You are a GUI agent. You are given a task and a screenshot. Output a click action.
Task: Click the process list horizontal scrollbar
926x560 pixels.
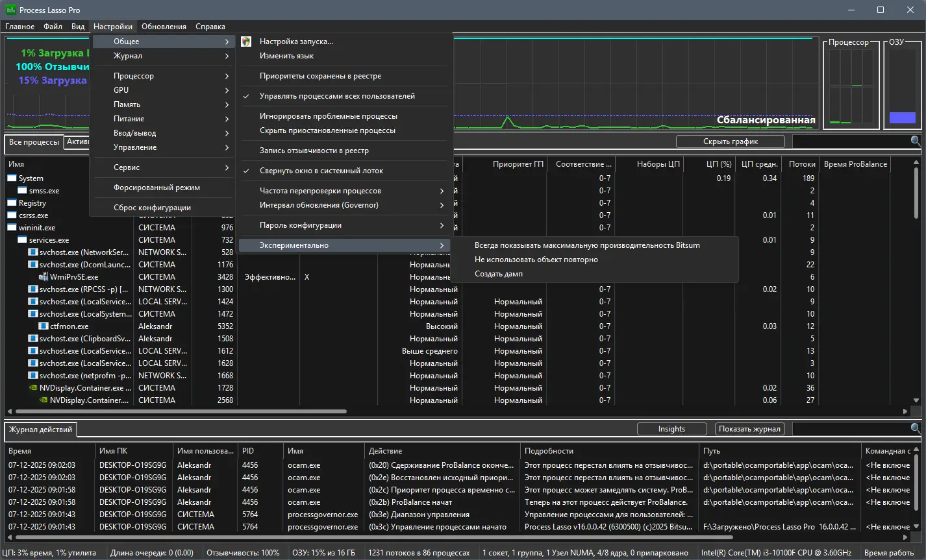(182, 411)
